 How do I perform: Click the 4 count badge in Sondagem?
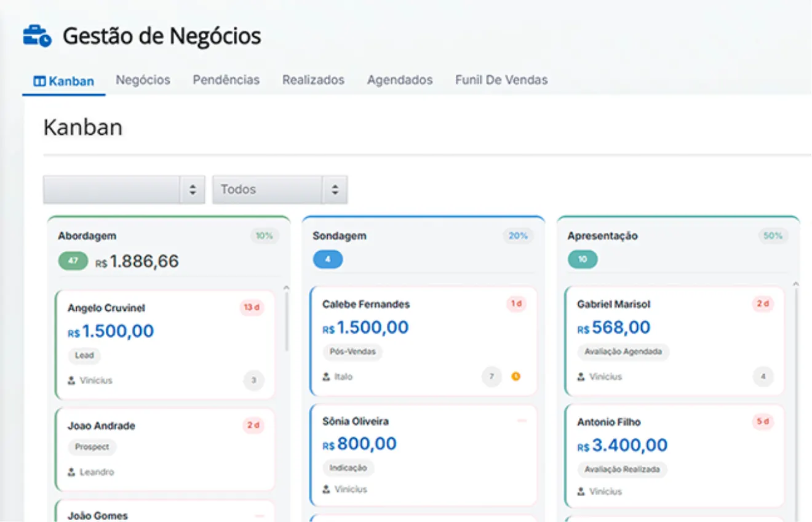click(x=327, y=260)
